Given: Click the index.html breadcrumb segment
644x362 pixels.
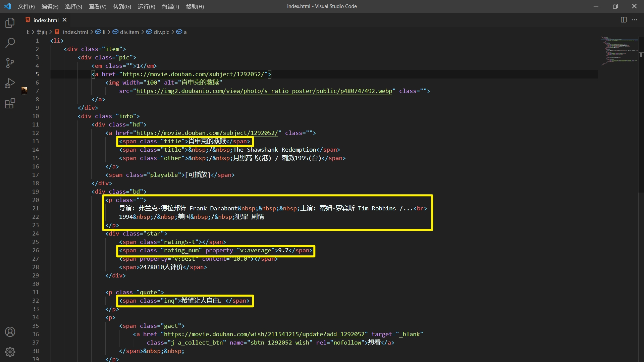Looking at the screenshot, I should [x=75, y=32].
